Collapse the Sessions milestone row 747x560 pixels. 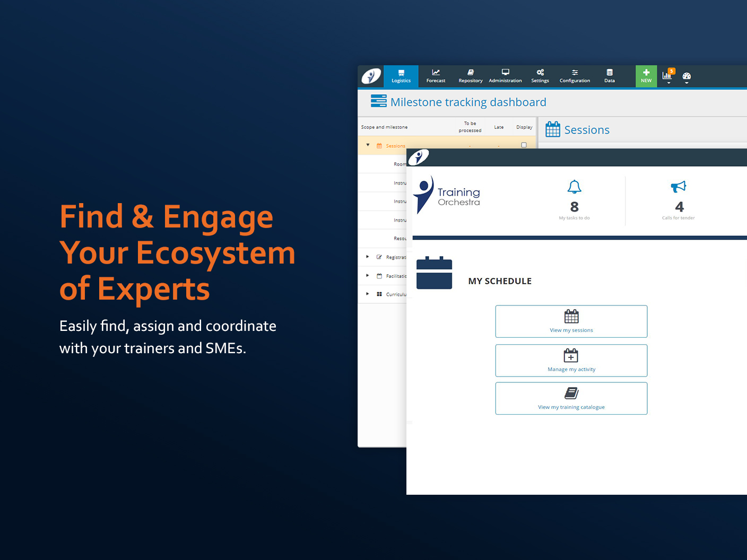click(x=368, y=144)
